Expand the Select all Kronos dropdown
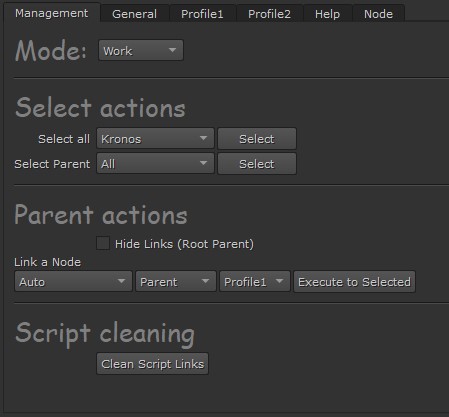This screenshot has width=449, height=417. (155, 138)
